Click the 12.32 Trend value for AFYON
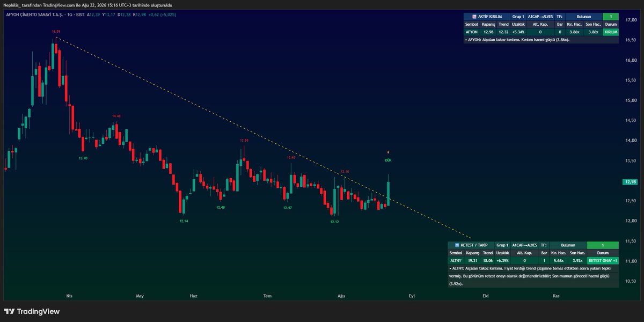Screen dimensions: 644x322 503,32
